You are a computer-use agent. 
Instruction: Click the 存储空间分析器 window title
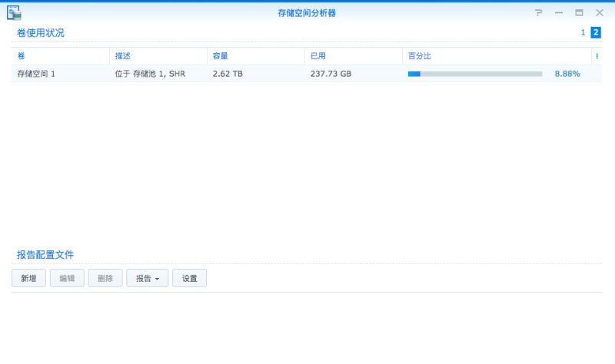307,13
